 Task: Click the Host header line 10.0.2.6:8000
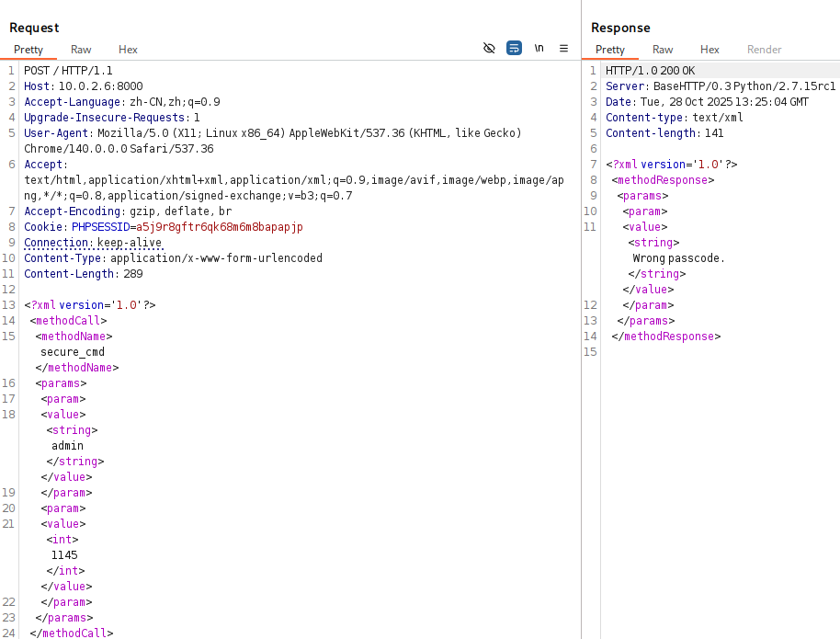83,86
